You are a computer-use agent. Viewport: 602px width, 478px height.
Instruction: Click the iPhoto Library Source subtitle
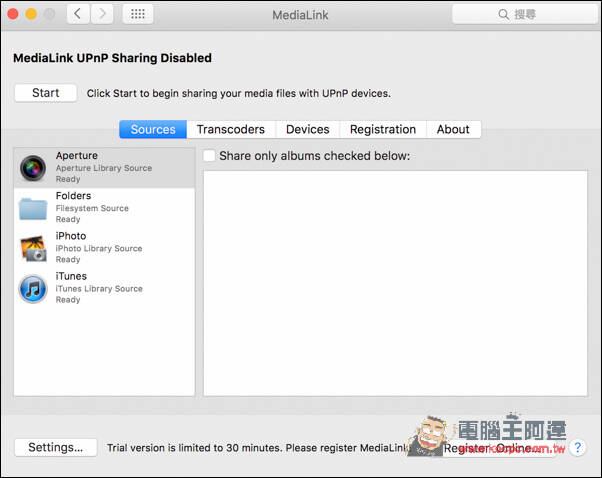(99, 248)
